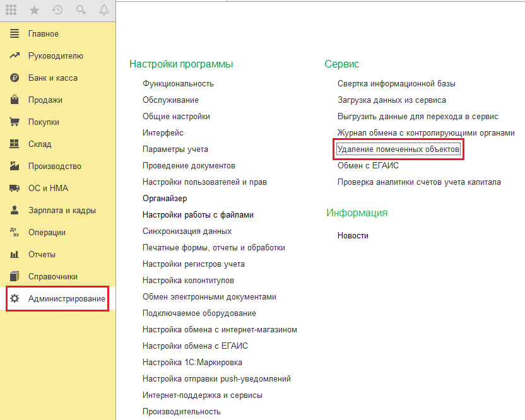Open the History clock icon
This screenshot has width=525, height=420.
pos(57,9)
